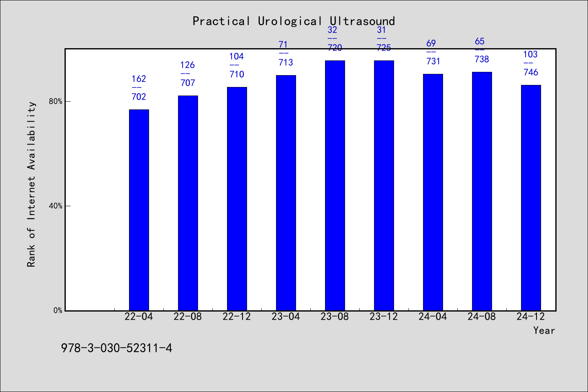This screenshot has width=588, height=392.
Task: Click the total value 713 above 23-04
Action: 286,62
